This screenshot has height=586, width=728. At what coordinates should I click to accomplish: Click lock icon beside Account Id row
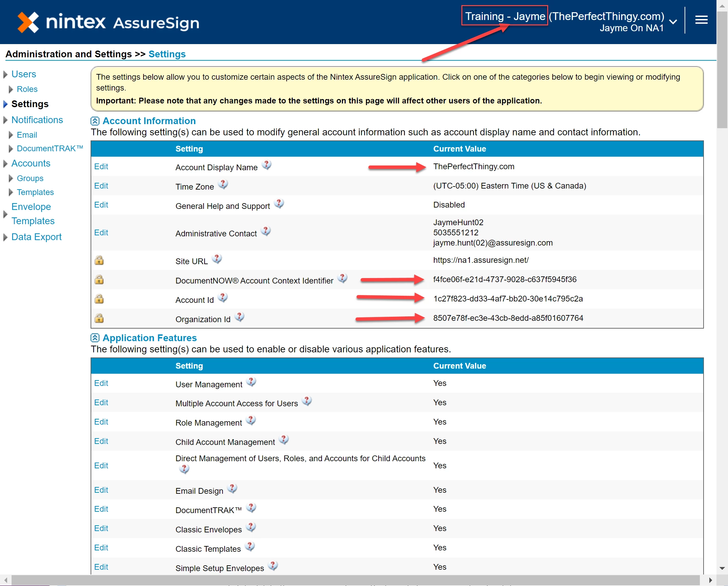[99, 299]
